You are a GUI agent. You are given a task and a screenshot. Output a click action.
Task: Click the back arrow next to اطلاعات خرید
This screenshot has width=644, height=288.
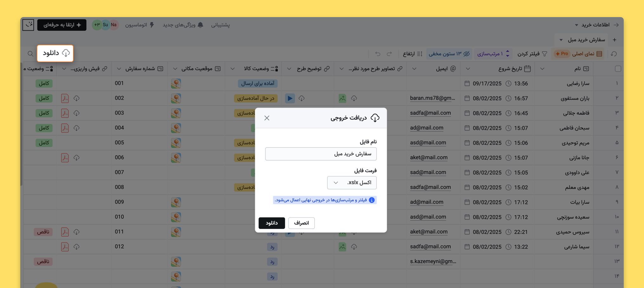[616, 25]
